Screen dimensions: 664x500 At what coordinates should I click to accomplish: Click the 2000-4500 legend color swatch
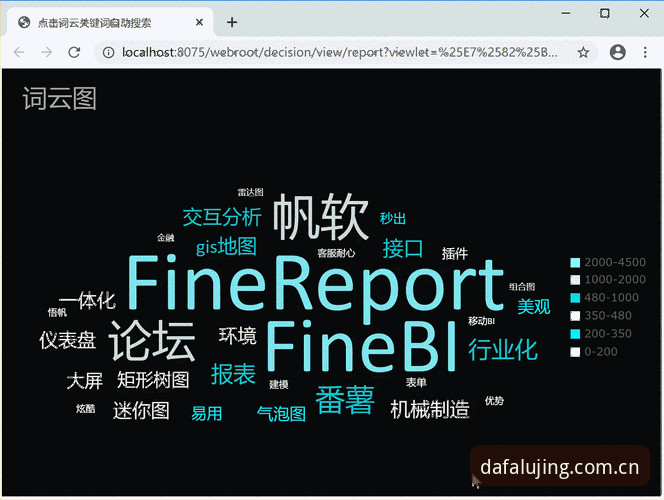[x=575, y=262]
